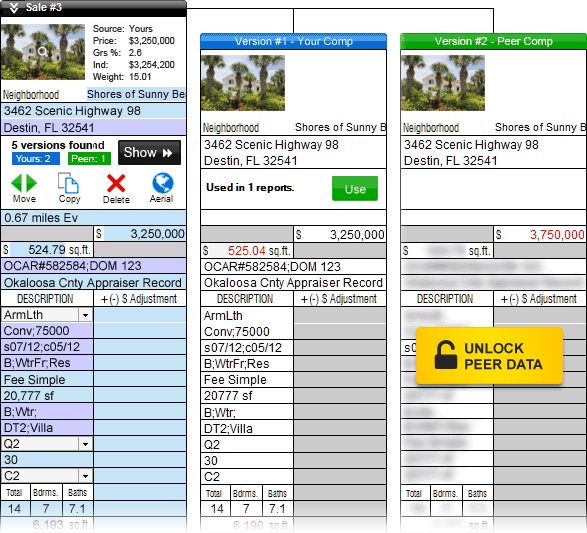This screenshot has height=533, width=587.
Task: Open the Q2 quality dropdown arrow
Action: coord(86,444)
